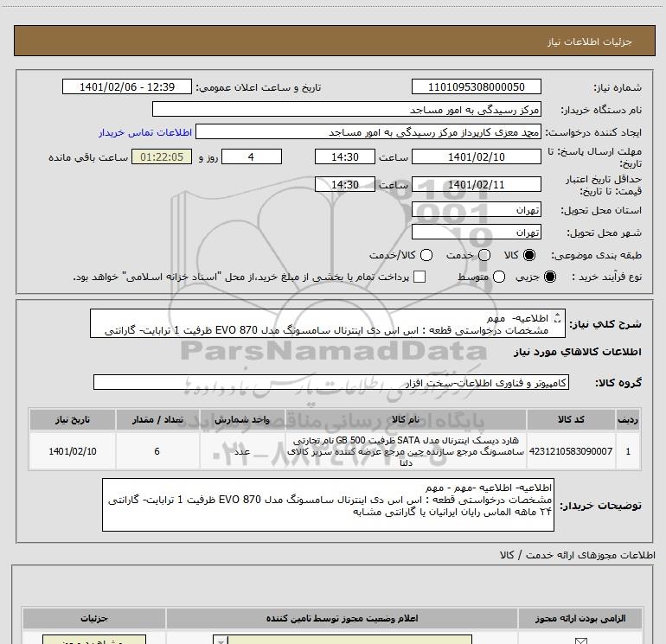Image resolution: width=666 pixels, height=644 pixels.
Task: Open the permit status dropdown arrow
Action: pyautogui.click(x=220, y=640)
